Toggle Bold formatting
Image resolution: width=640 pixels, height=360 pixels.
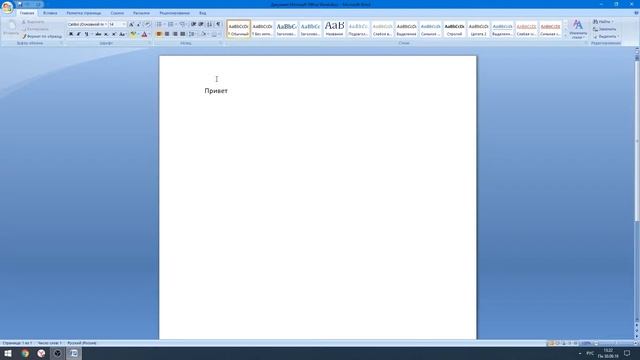(x=71, y=34)
